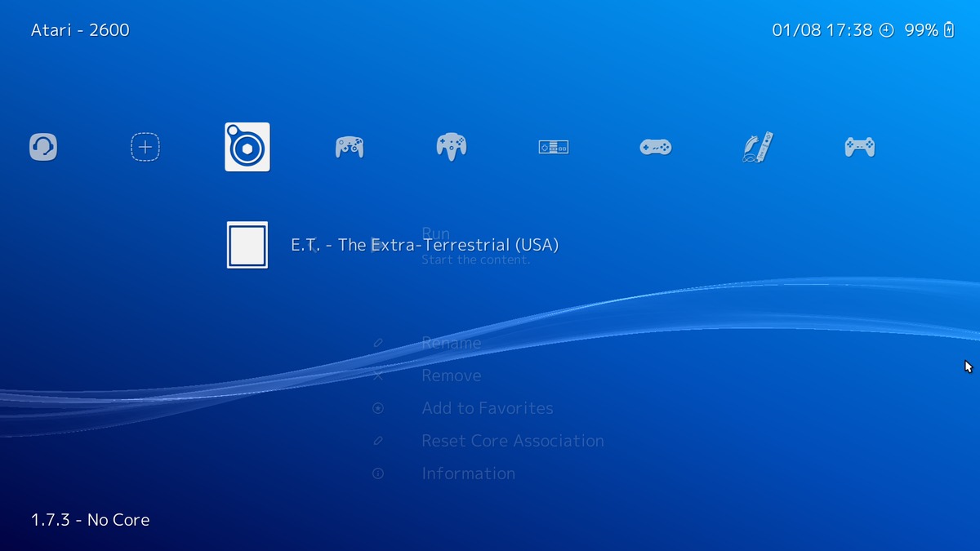
Task: Click Reset Core Association
Action: 513,441
